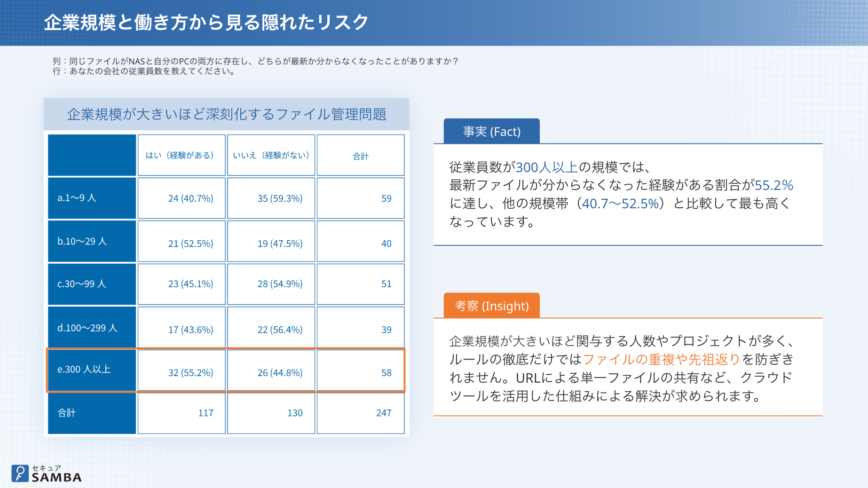Select the b.10〜29人 row header
The width and height of the screenshot is (868, 488).
tap(92, 241)
